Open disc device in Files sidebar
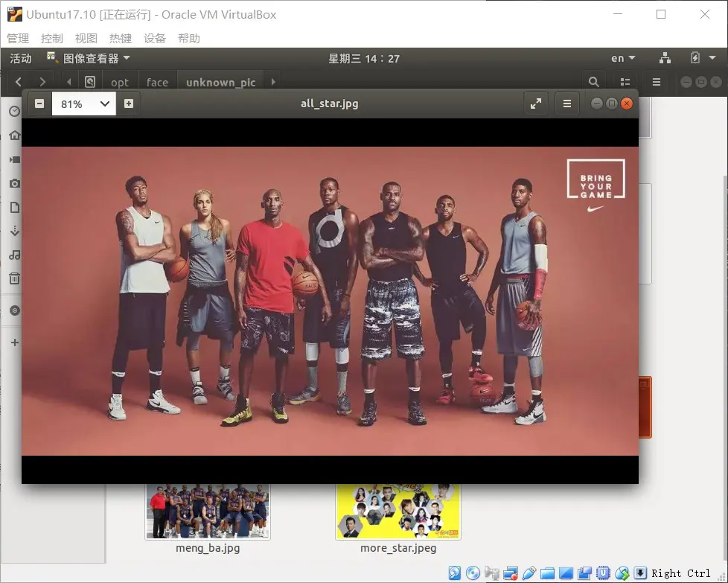The image size is (728, 583). point(14,310)
